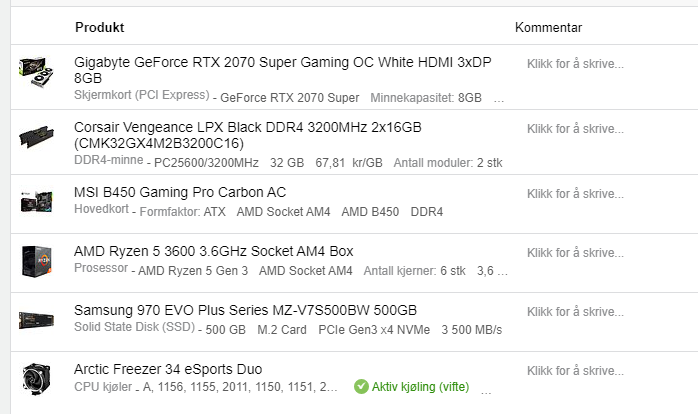698x414 pixels.
Task: Add a comment for the Samsung SSD
Action: [x=575, y=312]
